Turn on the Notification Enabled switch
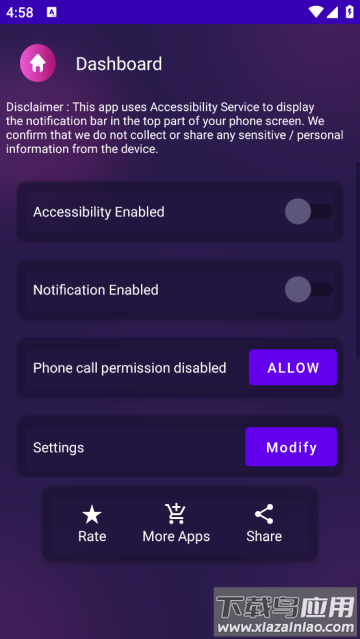The width and height of the screenshot is (360, 639). coord(309,289)
